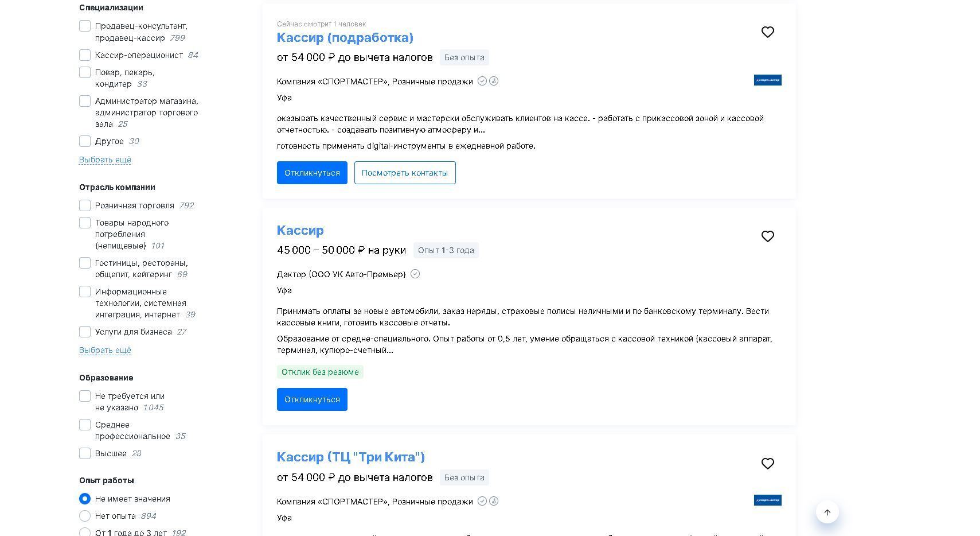Select the Не имеет значения experience radio

click(x=85, y=499)
